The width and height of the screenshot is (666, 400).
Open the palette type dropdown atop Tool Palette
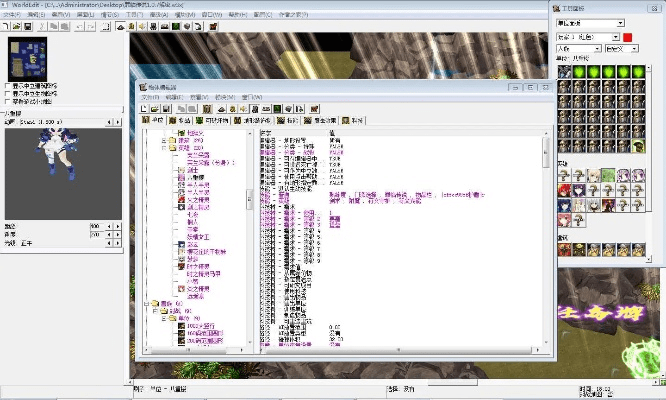coord(590,22)
